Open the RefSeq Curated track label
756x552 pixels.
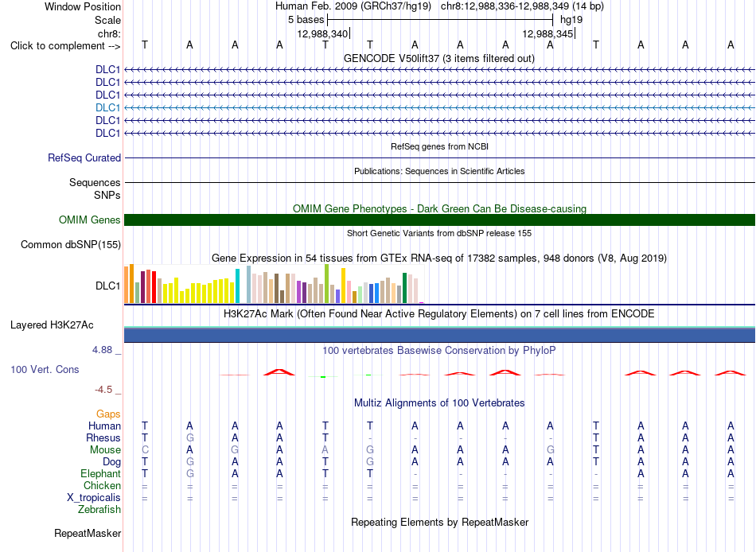coord(84,157)
